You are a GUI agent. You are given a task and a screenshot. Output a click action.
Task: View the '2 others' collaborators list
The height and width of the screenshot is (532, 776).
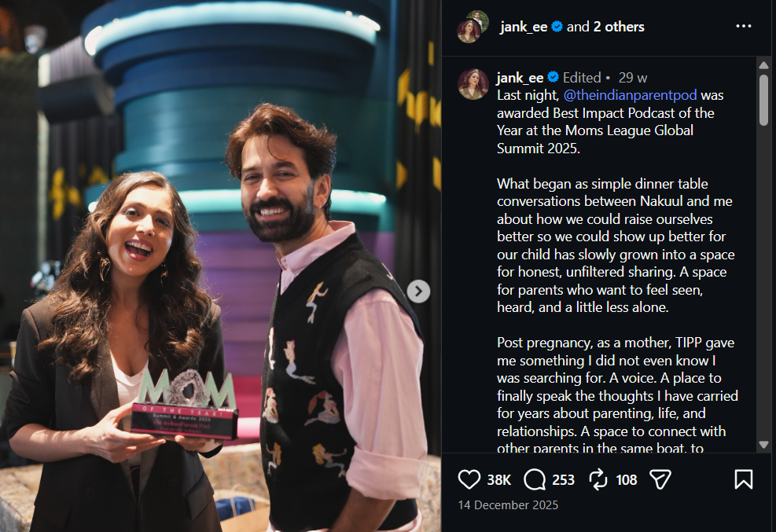[x=619, y=27]
